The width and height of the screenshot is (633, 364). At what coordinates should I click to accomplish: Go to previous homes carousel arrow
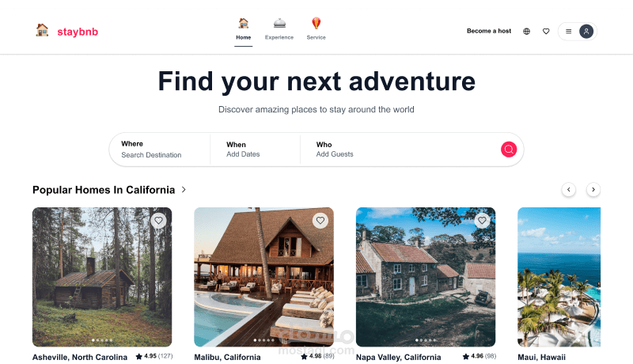[568, 190]
